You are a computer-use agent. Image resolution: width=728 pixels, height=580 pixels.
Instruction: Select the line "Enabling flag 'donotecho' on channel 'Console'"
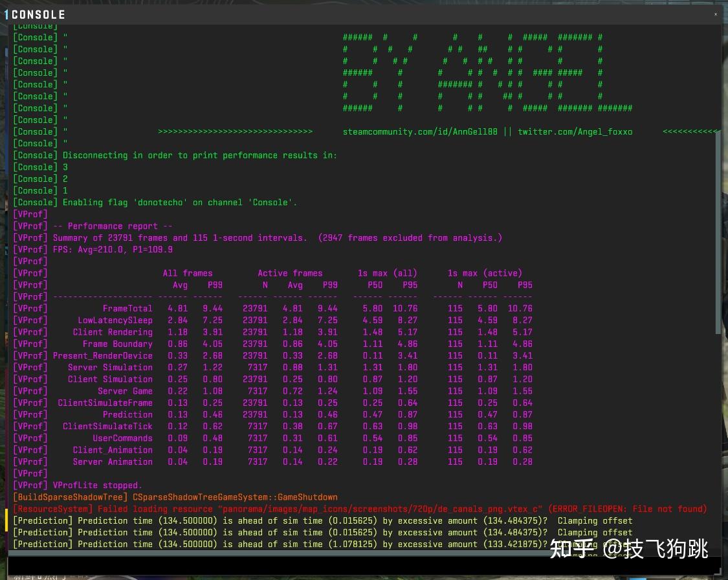tap(155, 203)
